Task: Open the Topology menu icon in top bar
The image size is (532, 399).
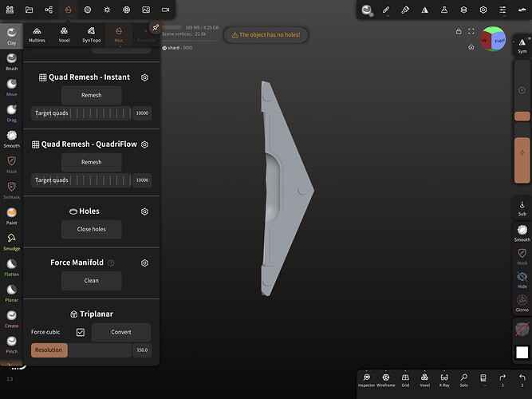Action: 69,10
